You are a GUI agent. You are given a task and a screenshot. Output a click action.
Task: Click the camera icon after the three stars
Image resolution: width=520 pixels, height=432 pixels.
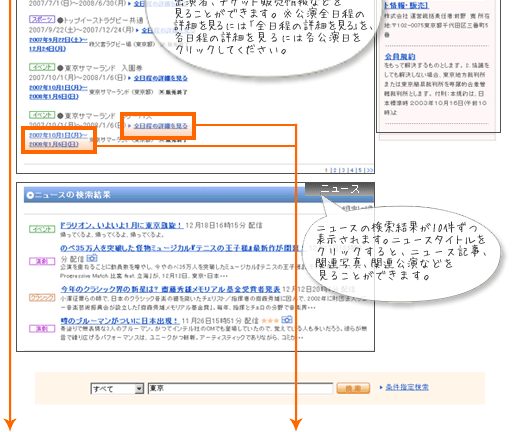(287, 320)
